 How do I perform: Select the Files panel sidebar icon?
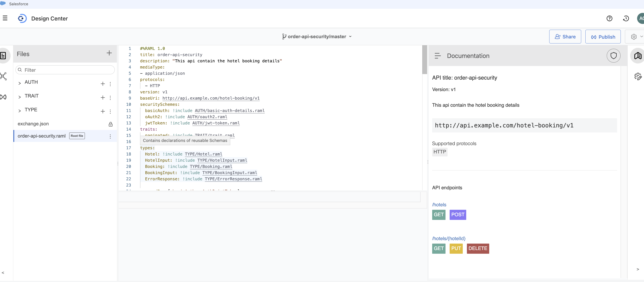tap(3, 55)
